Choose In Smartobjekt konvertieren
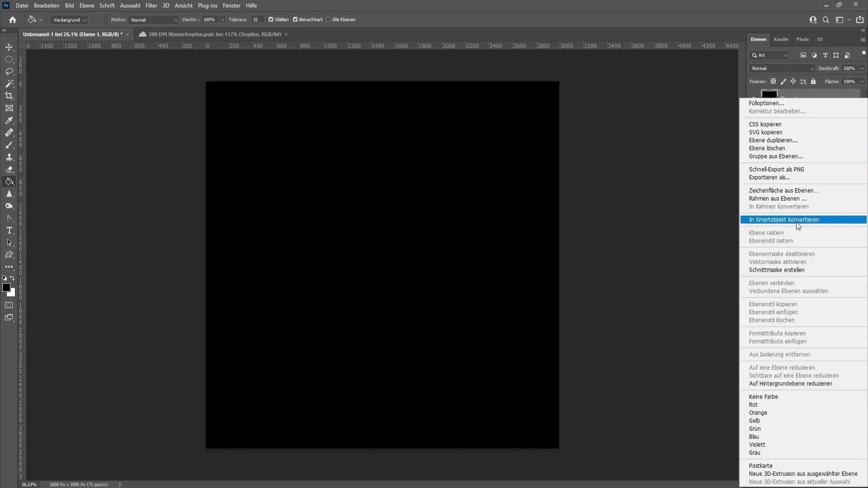 coord(783,220)
